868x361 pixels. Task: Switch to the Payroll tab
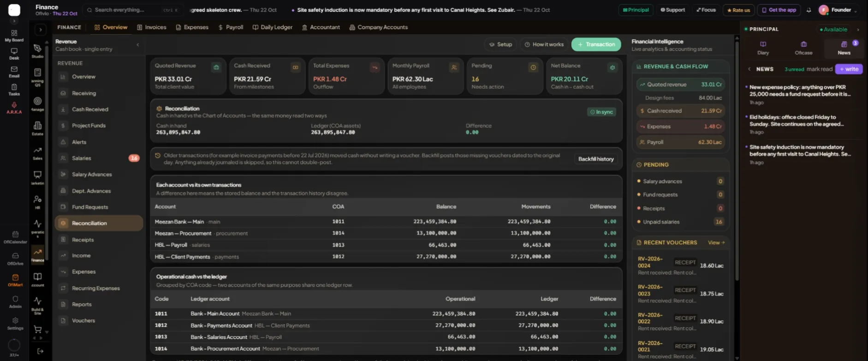point(231,27)
